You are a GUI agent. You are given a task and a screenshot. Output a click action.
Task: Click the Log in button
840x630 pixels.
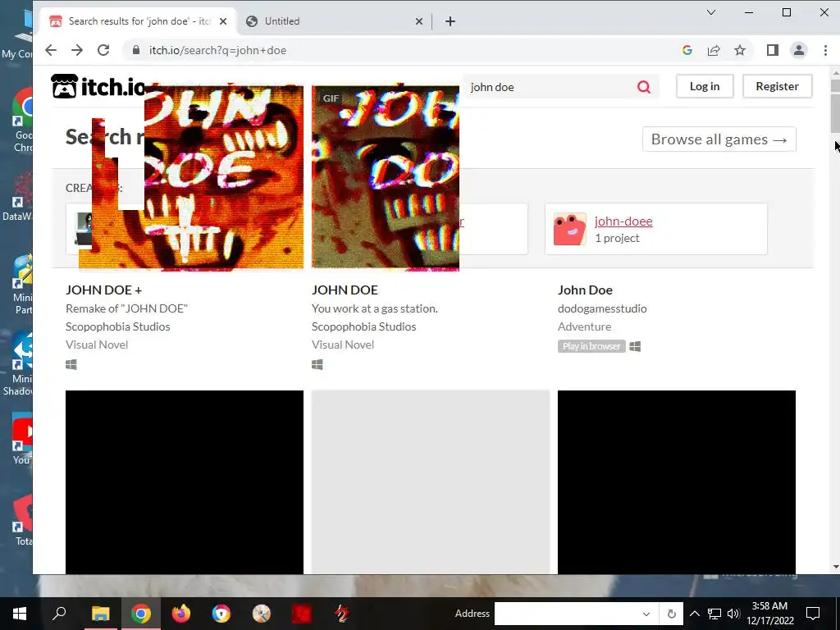pyautogui.click(x=705, y=86)
